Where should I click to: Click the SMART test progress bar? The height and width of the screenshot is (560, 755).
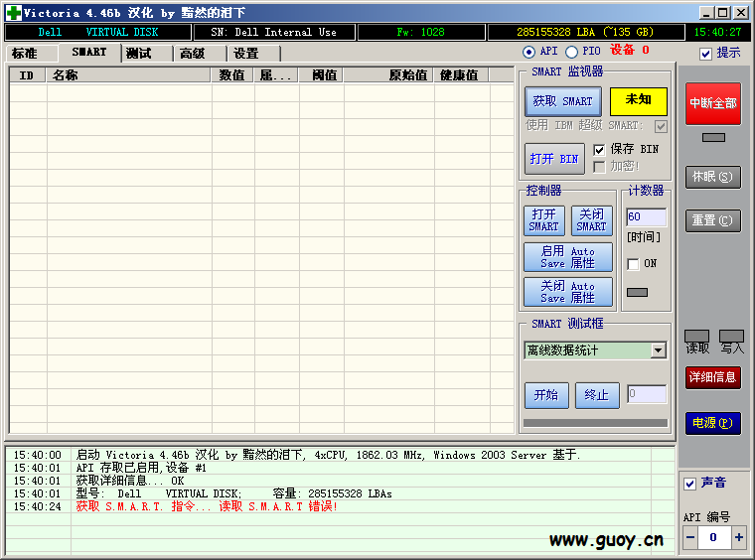pos(596,423)
